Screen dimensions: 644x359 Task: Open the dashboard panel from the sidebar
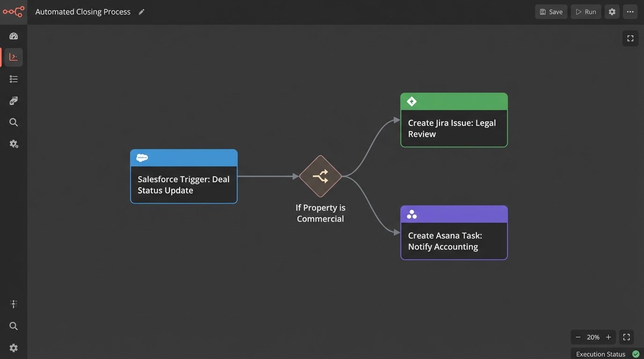14,35
